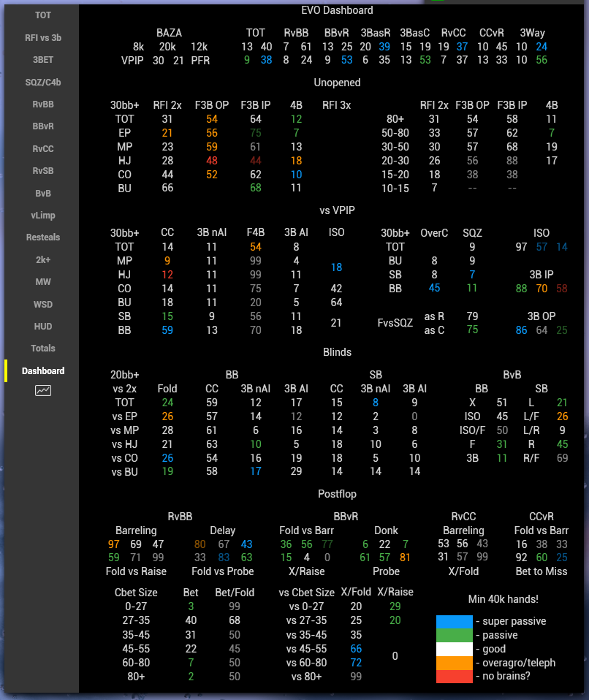The image size is (589, 700).
Task: Switch to RFI vs 3b tab
Action: coord(43,37)
